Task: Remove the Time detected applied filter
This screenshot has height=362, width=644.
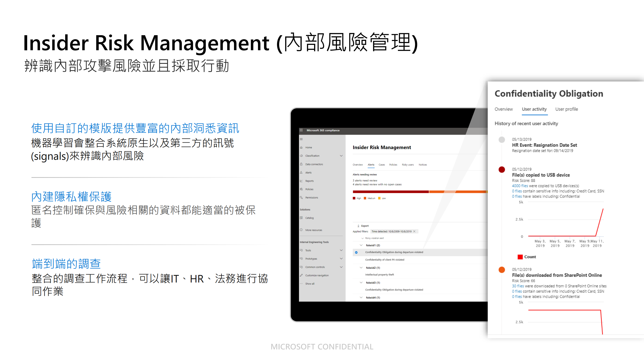Action: pyautogui.click(x=414, y=231)
